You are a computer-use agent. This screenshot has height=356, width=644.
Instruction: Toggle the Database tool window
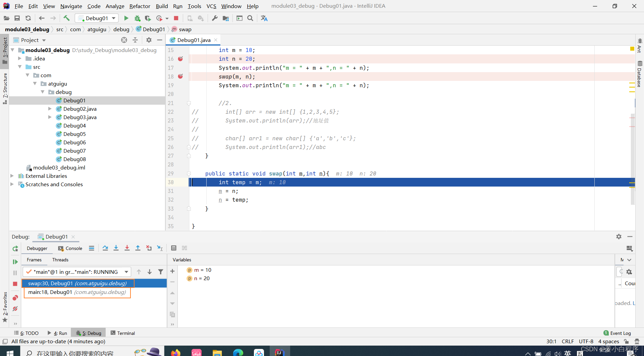(x=640, y=74)
